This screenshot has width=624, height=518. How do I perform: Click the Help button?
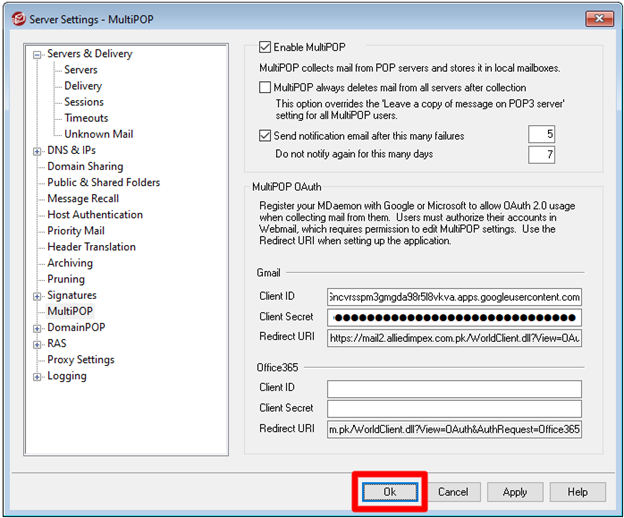coord(577,492)
